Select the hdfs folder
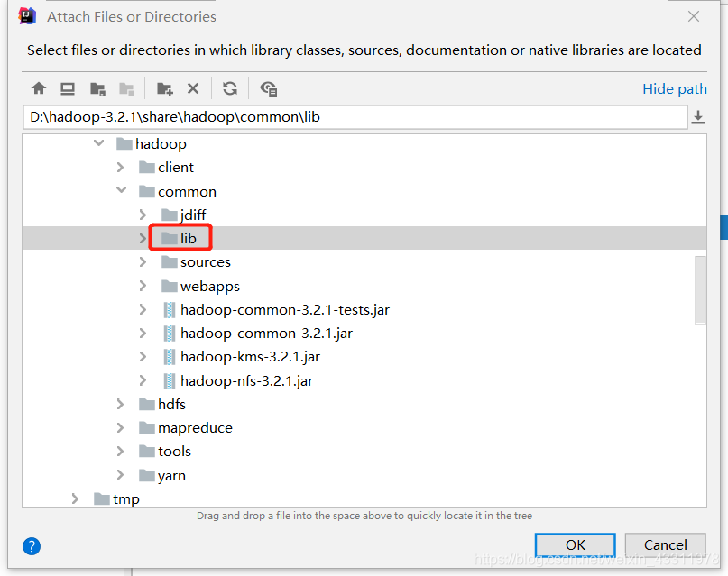 [162, 405]
